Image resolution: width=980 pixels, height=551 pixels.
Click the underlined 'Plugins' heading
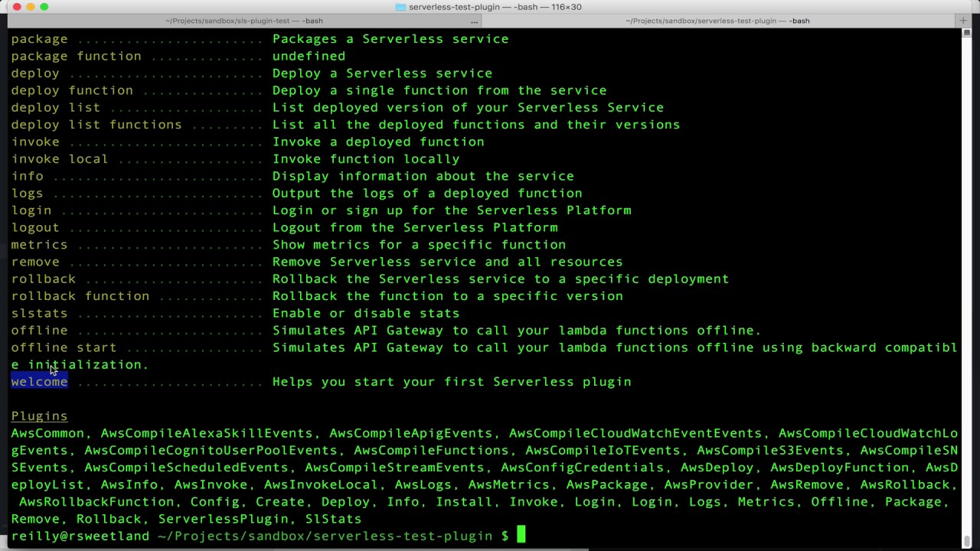39,416
